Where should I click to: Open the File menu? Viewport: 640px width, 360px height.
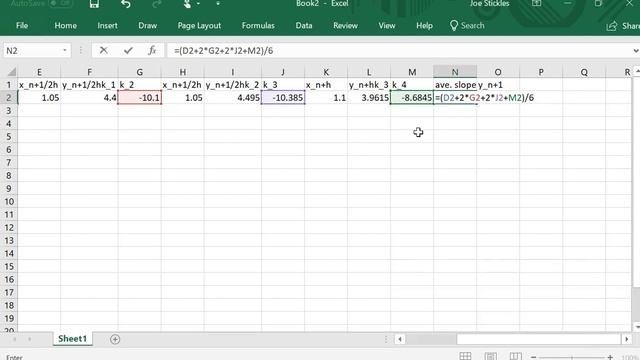coord(22,25)
